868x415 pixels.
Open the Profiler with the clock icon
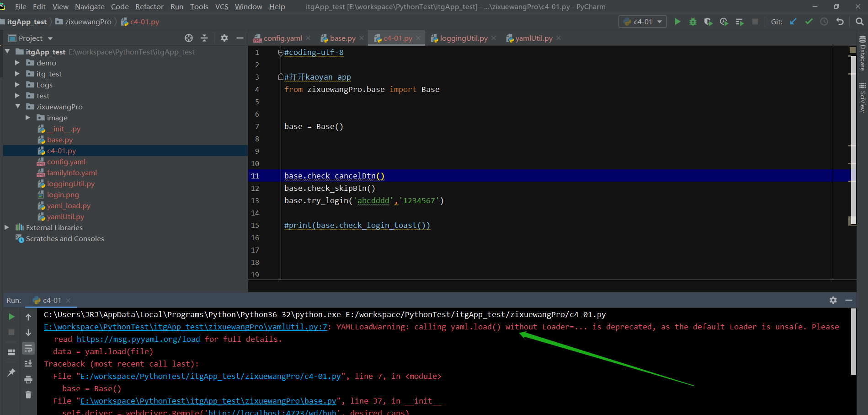point(724,22)
